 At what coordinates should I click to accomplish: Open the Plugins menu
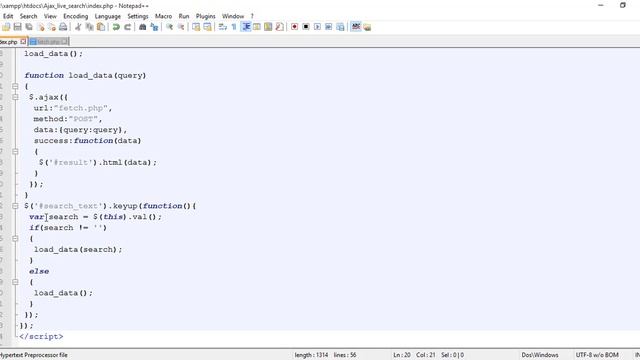click(x=206, y=16)
